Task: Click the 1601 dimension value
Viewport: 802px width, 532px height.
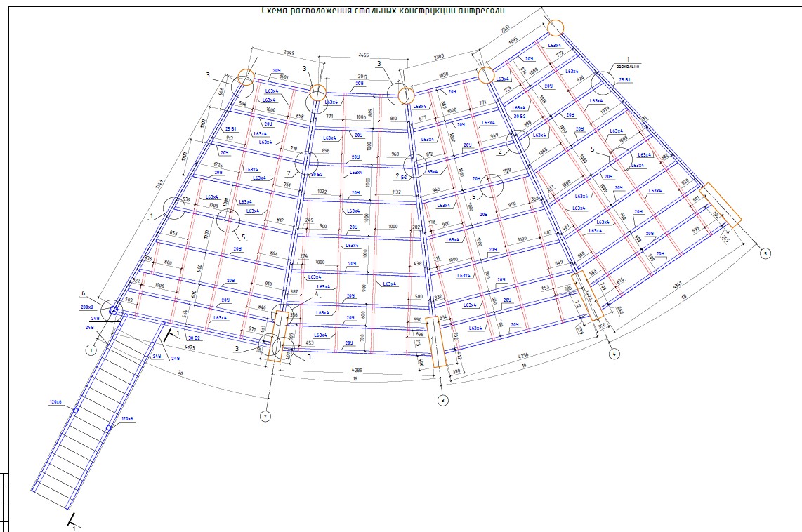Action: pyautogui.click(x=284, y=78)
